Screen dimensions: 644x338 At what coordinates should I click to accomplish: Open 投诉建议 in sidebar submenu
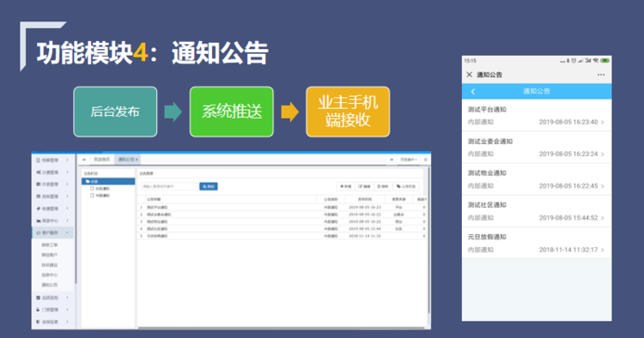[x=49, y=265]
